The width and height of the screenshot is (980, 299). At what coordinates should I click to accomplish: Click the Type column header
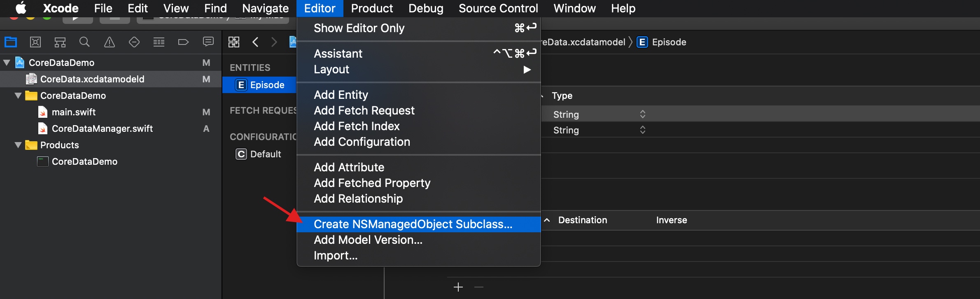coord(562,96)
